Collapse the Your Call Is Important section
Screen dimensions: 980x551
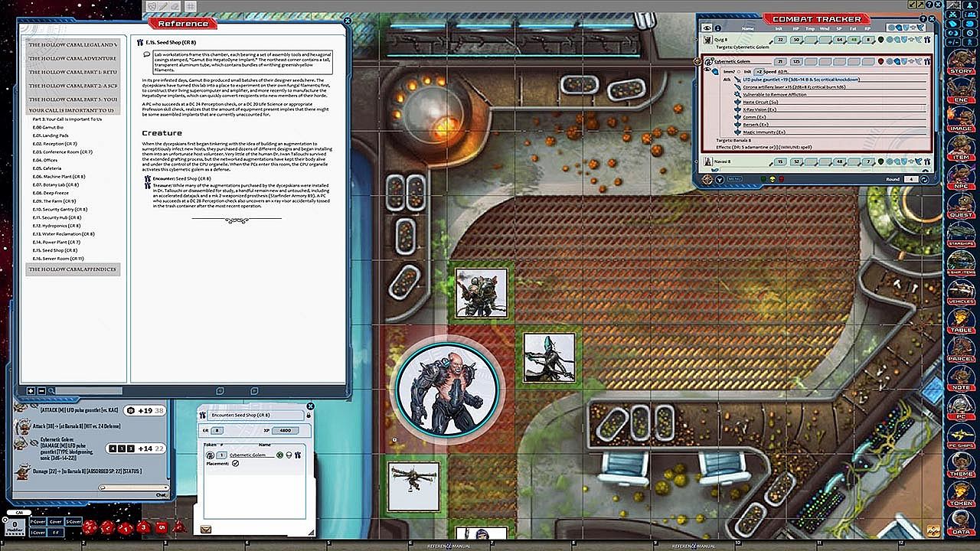click(73, 110)
